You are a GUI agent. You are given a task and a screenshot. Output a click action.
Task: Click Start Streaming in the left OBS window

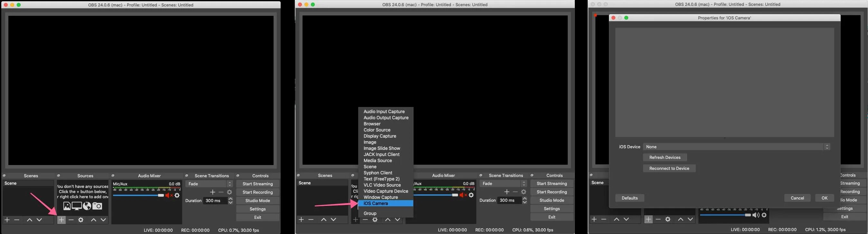(258, 184)
